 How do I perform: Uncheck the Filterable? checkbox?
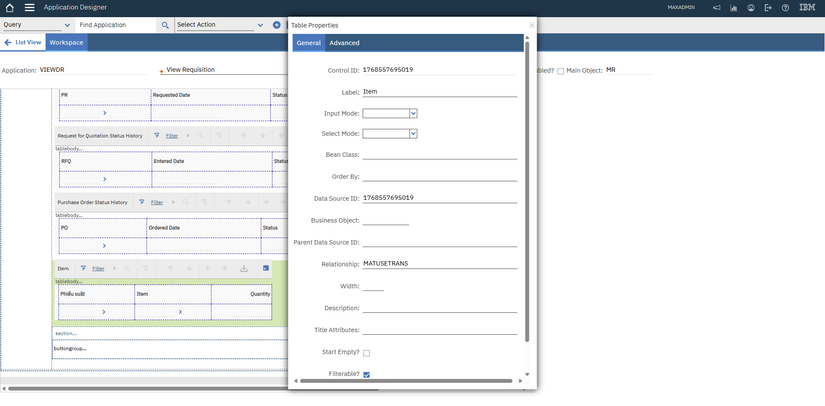[x=367, y=374]
